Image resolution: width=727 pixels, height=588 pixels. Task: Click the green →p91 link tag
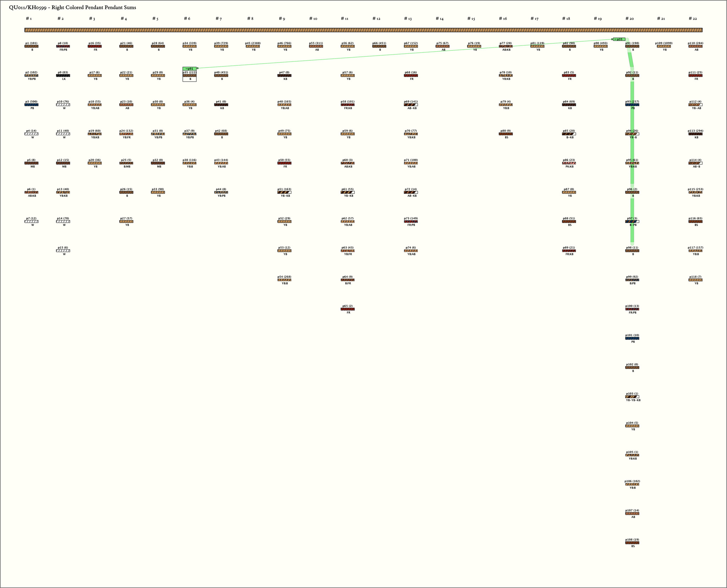(x=189, y=69)
